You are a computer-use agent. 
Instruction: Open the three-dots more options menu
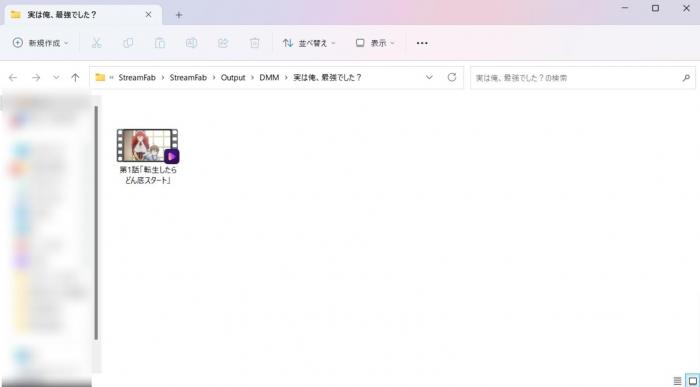tap(422, 43)
